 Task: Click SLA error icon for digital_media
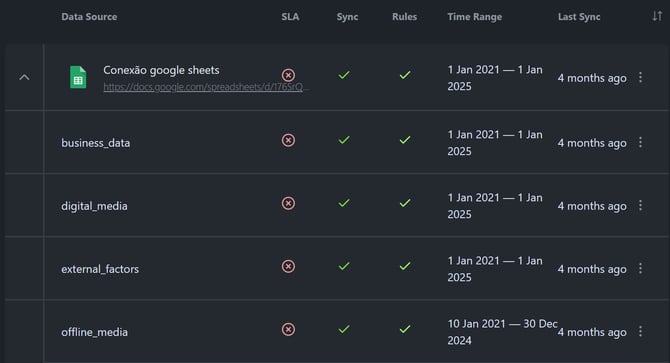288,203
